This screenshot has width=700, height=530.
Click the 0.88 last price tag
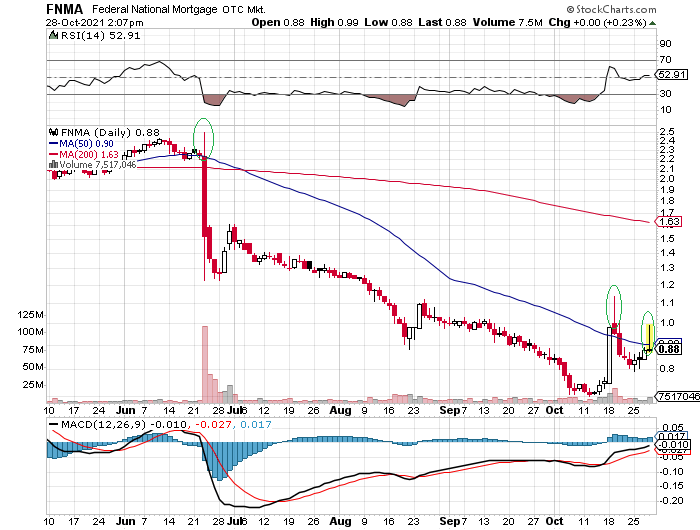pos(669,349)
